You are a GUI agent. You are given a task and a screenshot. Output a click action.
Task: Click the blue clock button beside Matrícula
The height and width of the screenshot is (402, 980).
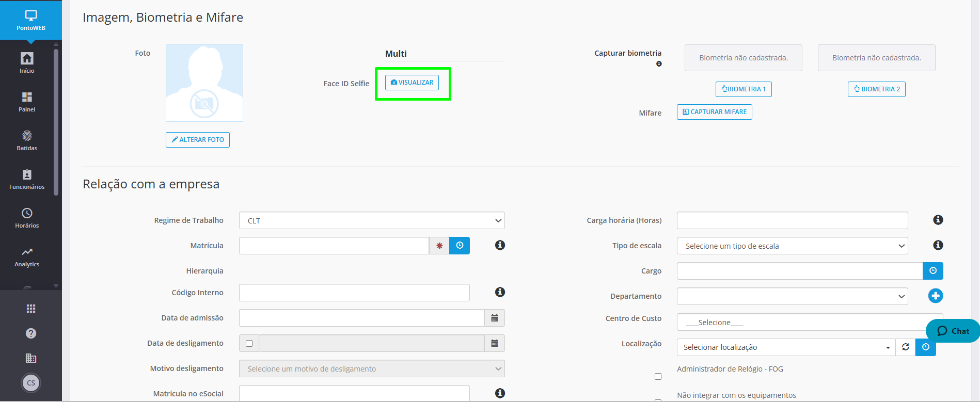(460, 246)
